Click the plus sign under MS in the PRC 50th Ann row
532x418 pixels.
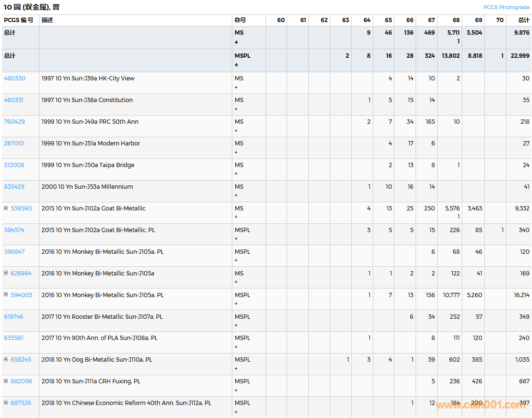tap(236, 131)
